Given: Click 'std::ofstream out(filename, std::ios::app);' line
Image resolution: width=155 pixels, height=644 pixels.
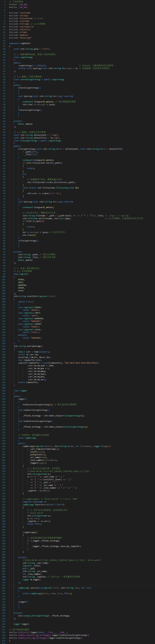Looking at the screenshot, I should tap(47, 218).
